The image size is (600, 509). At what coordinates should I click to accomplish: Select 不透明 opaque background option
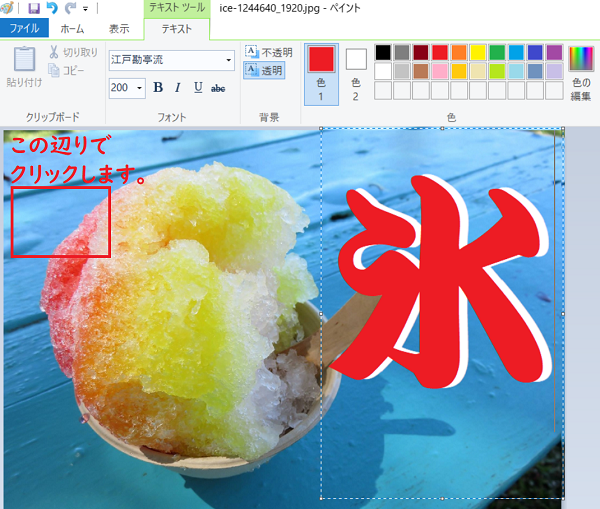click(269, 52)
